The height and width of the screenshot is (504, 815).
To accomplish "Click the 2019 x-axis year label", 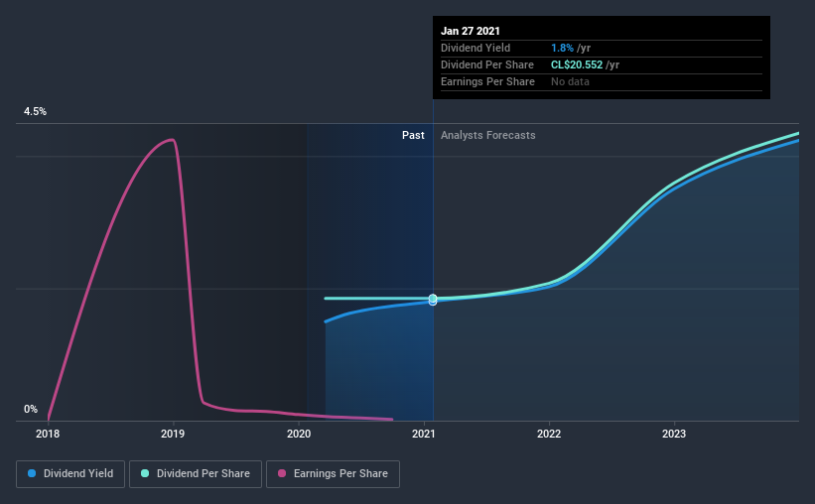I will point(173,434).
